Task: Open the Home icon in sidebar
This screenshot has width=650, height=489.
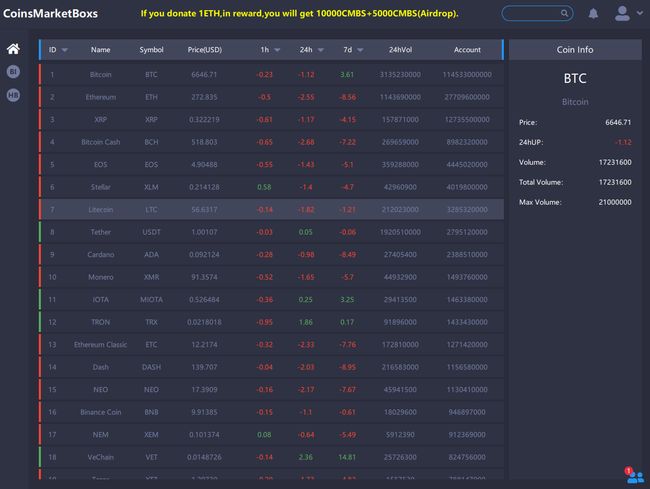Action: coord(13,49)
